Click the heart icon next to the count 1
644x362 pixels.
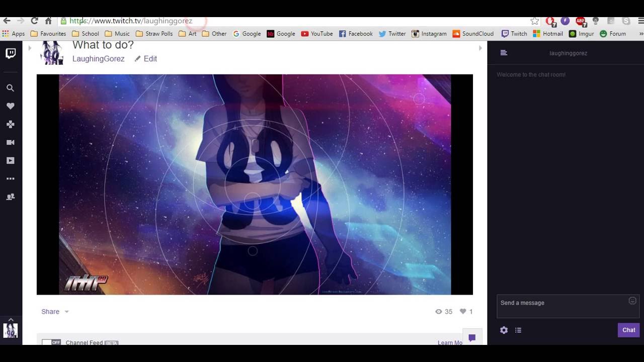[x=463, y=311]
